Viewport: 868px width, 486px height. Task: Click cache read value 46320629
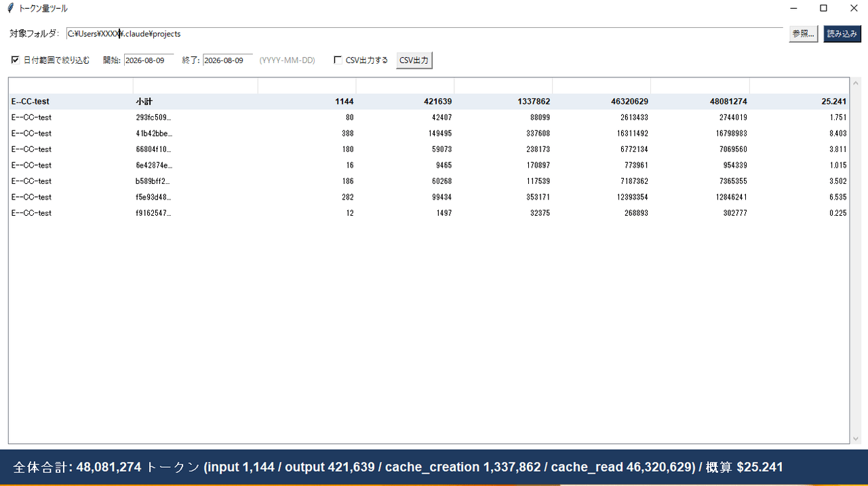(x=631, y=102)
